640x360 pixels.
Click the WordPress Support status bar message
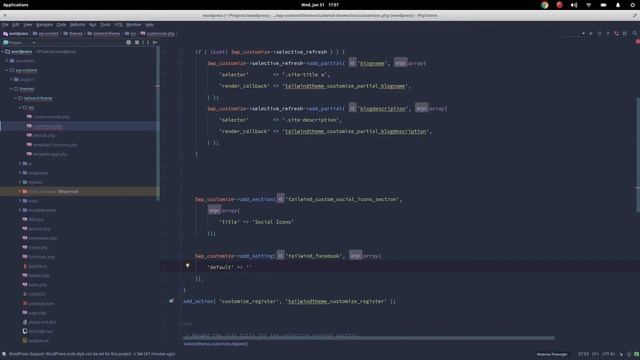(x=92, y=354)
